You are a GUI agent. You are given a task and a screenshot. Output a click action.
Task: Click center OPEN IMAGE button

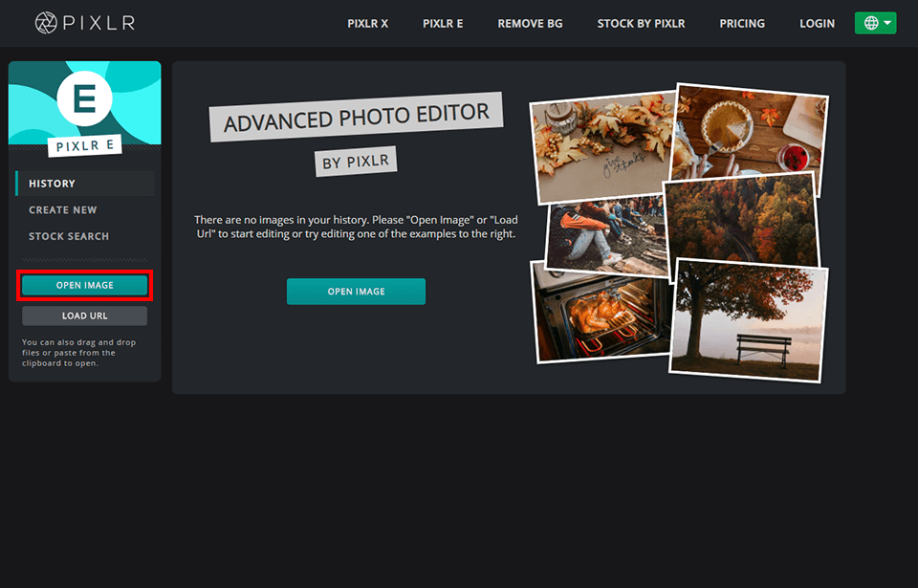(x=356, y=291)
